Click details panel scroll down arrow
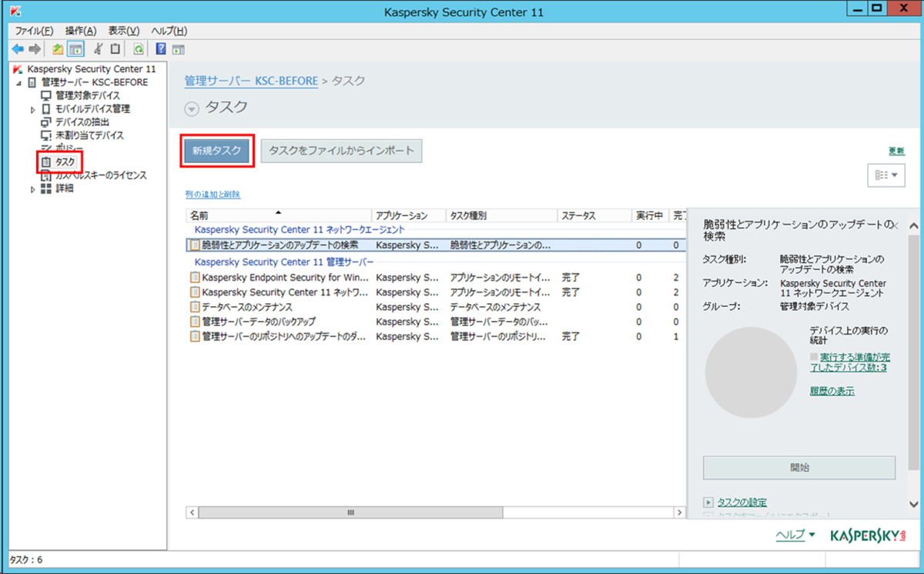The height and width of the screenshot is (574, 924). click(x=914, y=504)
